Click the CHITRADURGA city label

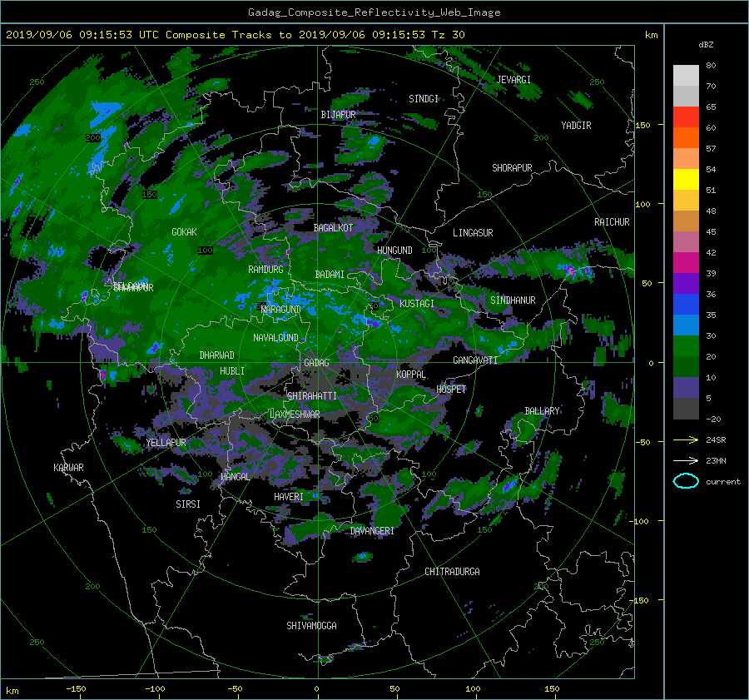[x=453, y=572]
